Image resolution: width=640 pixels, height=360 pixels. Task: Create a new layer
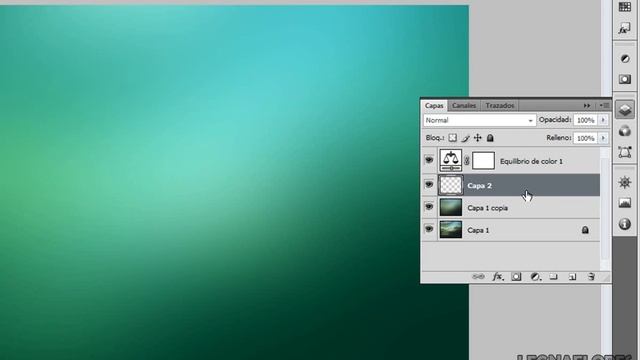tap(572, 277)
